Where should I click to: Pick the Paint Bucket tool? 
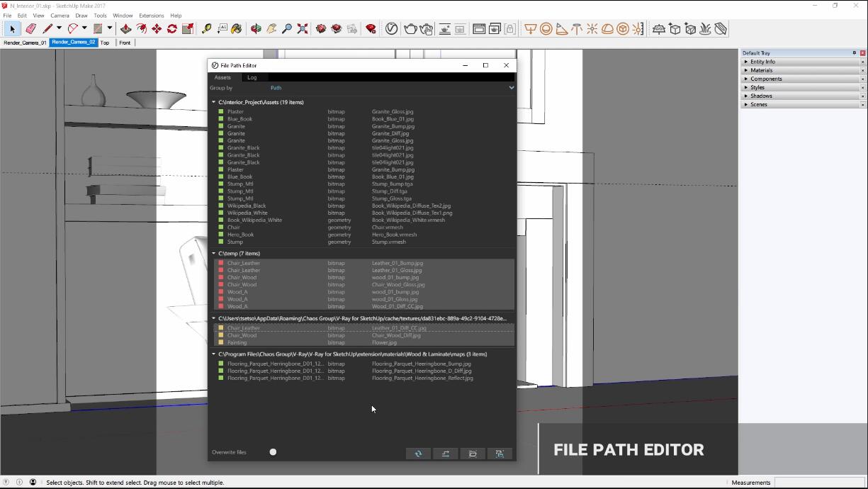pyautogui.click(x=237, y=29)
